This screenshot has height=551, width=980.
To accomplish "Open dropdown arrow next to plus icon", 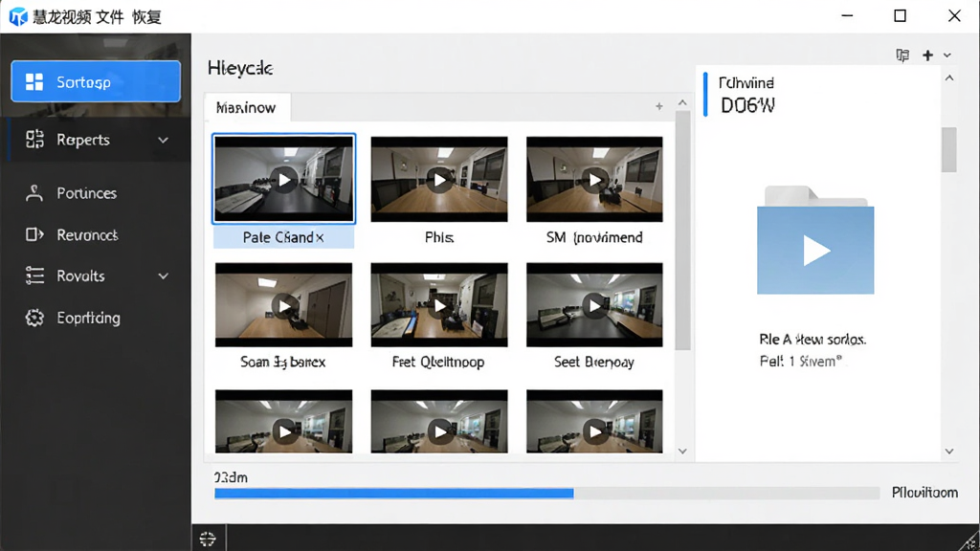I will (x=947, y=55).
